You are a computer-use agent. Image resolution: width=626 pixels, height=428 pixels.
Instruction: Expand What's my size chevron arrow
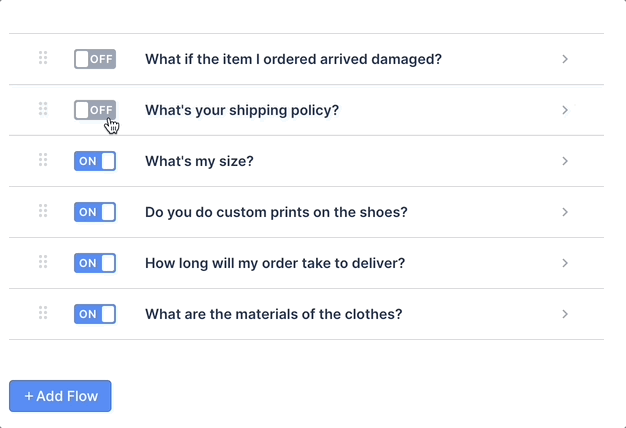(x=565, y=161)
